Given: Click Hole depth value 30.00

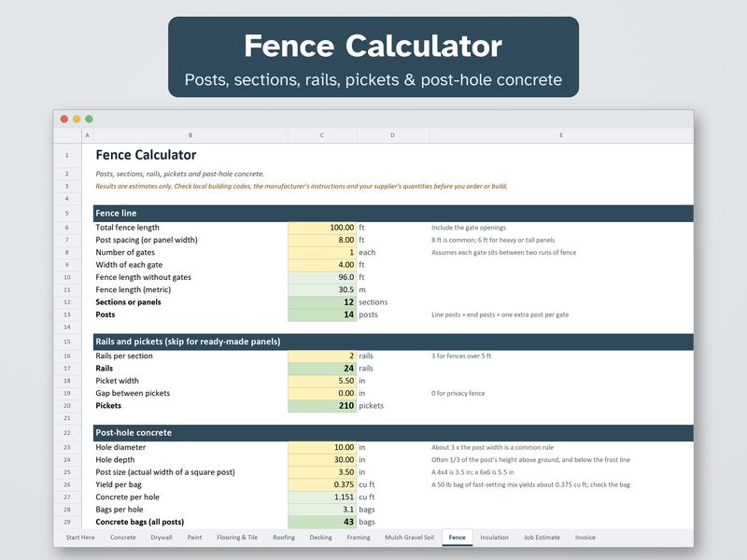Looking at the screenshot, I should [322, 459].
